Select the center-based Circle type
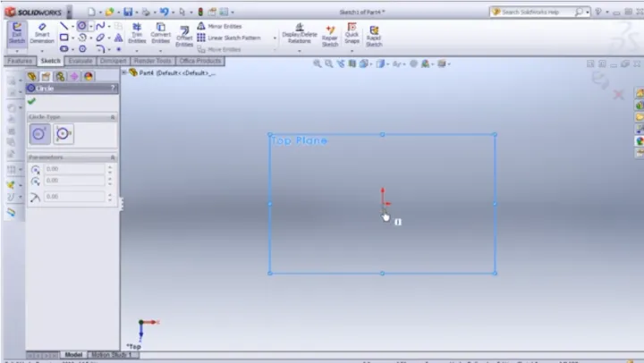The image size is (644, 363). (x=39, y=134)
